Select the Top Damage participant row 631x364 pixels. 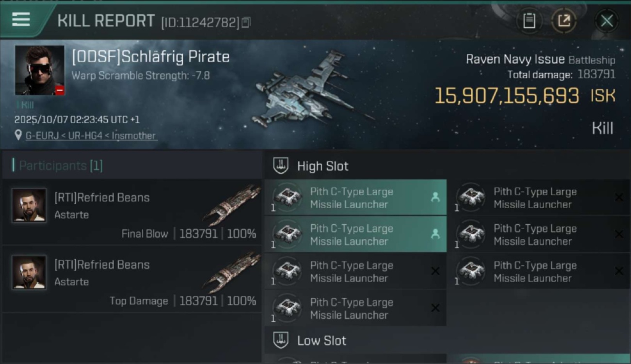pyautogui.click(x=132, y=280)
